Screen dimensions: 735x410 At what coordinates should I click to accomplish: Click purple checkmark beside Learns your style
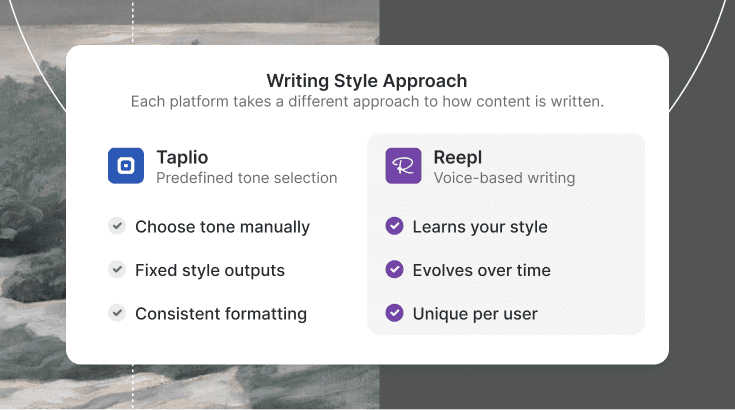pos(394,226)
